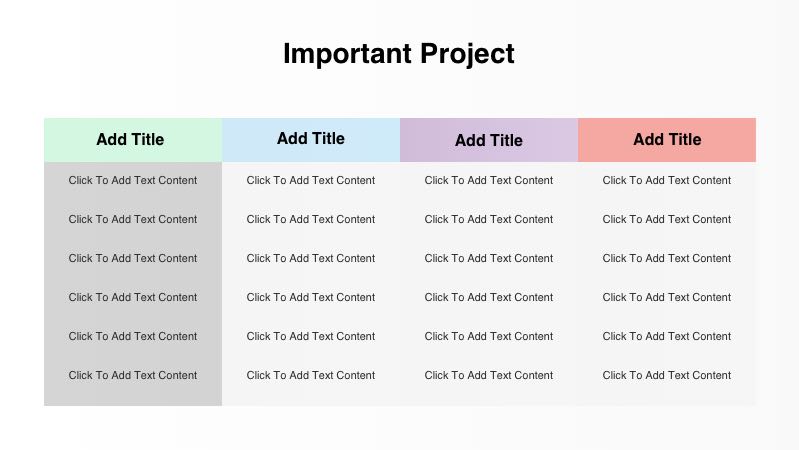Click fourth text placeholder under purple header
The image size is (799, 450).
coord(489,298)
